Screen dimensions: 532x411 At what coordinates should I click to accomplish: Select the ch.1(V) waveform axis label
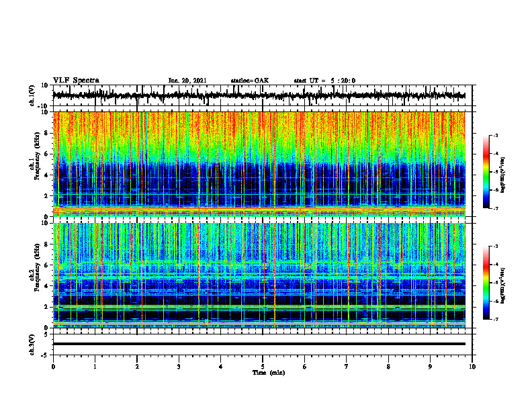point(32,95)
